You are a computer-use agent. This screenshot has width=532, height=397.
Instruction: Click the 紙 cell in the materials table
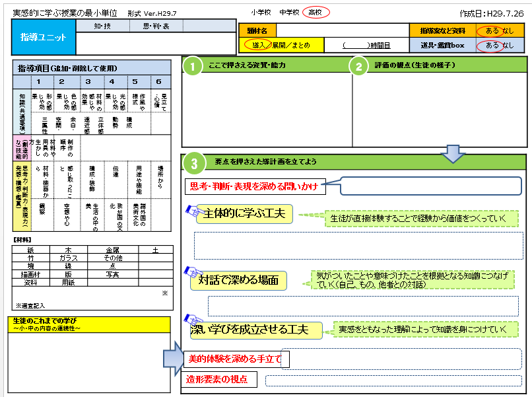click(30, 250)
